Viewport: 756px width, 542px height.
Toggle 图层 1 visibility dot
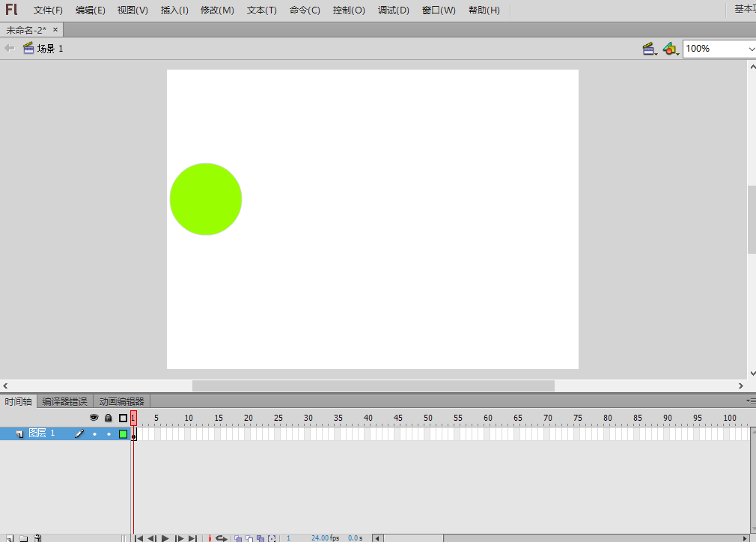click(x=94, y=434)
